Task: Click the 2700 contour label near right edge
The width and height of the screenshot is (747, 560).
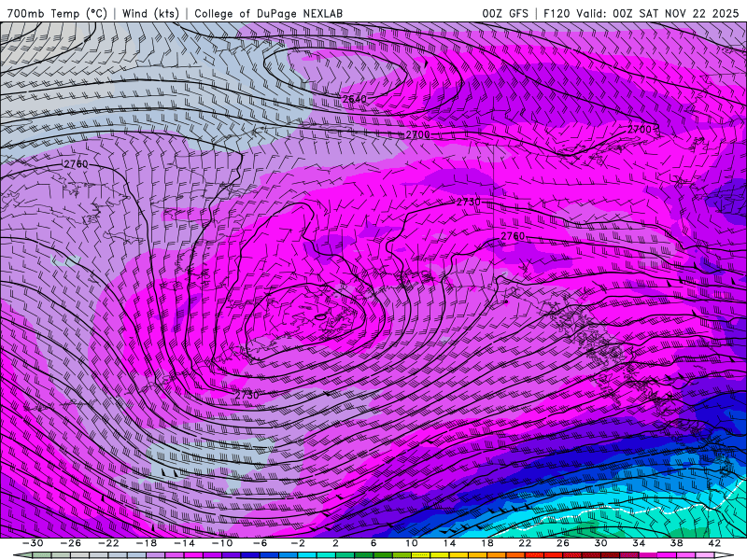Action: [x=639, y=129]
